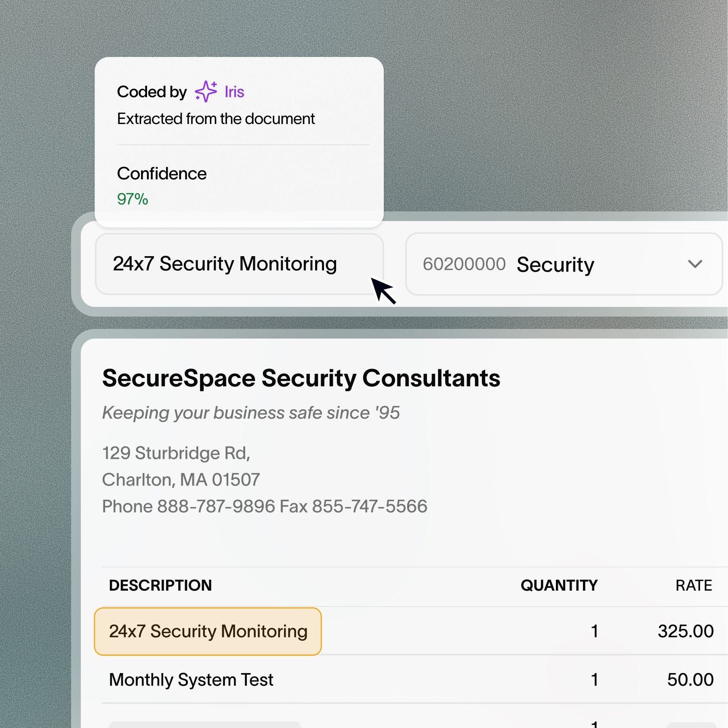Click the 325.00 rate value
The height and width of the screenshot is (728, 728).
(x=686, y=631)
